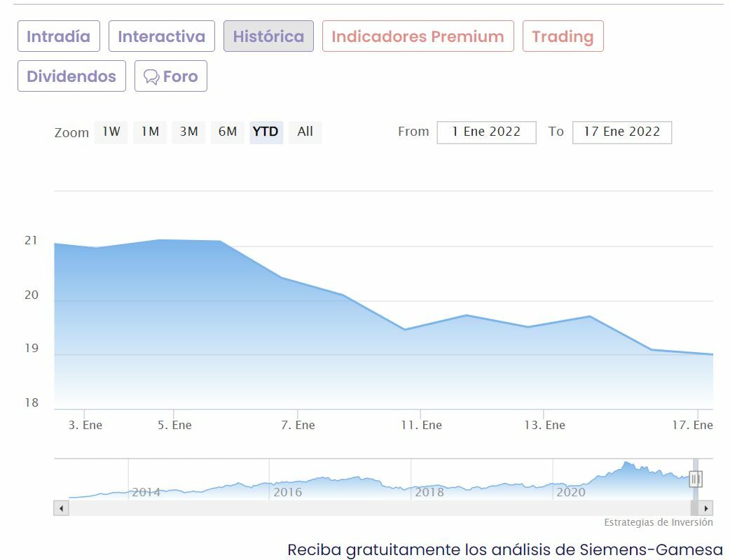The height and width of the screenshot is (560, 730).
Task: Go to the Trading tab
Action: pos(563,36)
